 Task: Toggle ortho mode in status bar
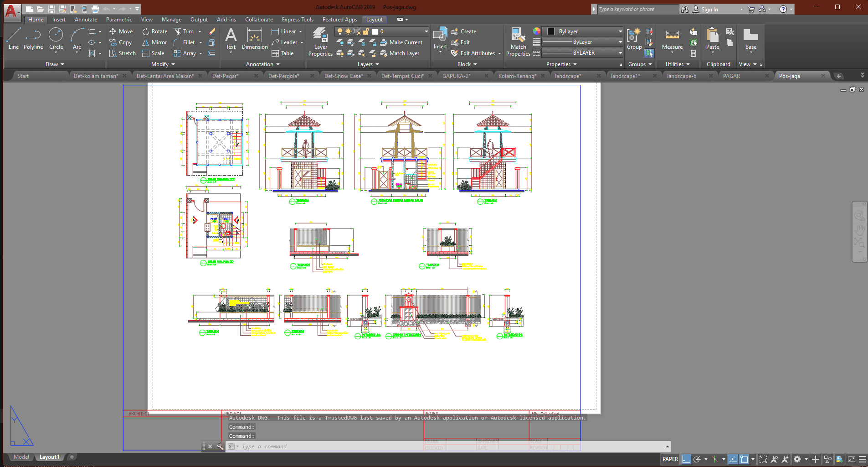pyautogui.click(x=686, y=459)
